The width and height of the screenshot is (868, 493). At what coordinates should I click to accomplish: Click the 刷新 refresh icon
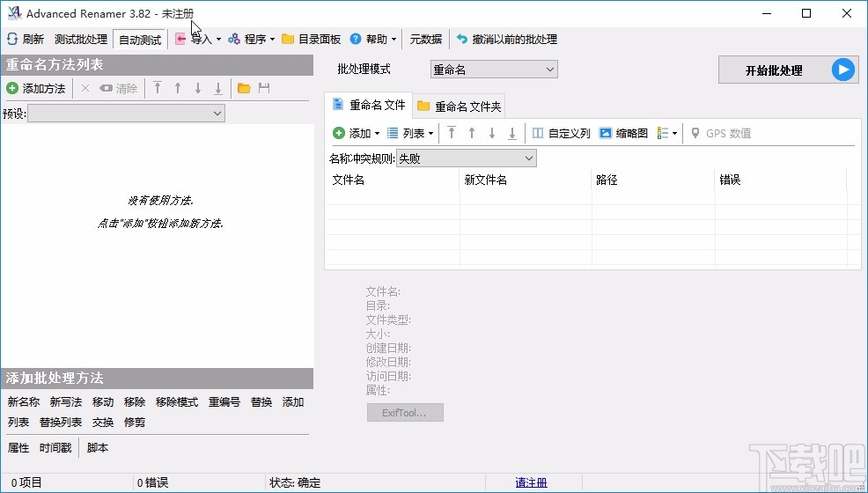tap(12, 39)
